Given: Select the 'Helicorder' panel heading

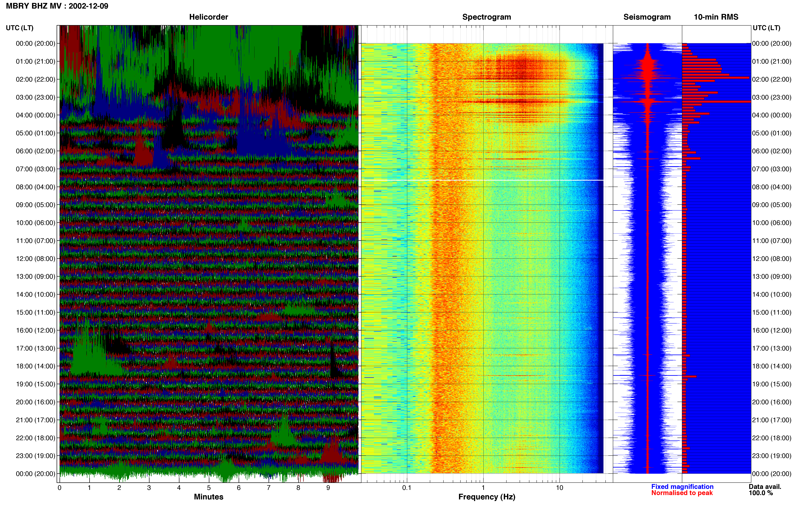Looking at the screenshot, I should (209, 17).
